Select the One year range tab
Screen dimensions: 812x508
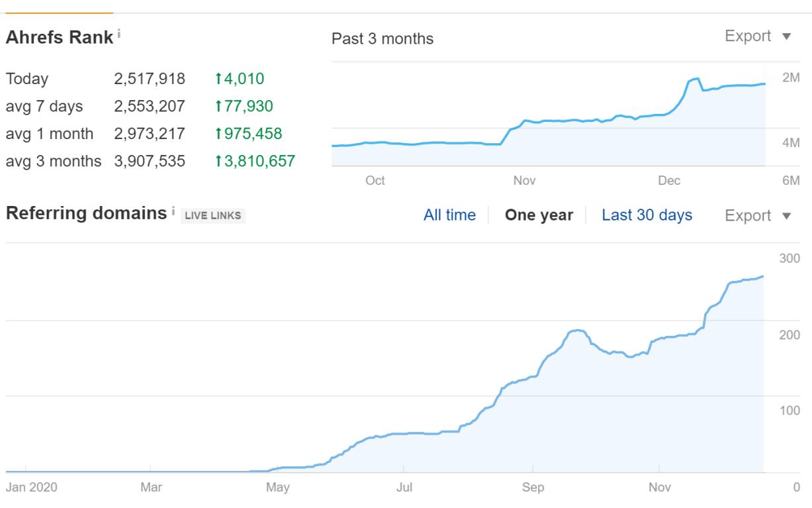tap(539, 215)
